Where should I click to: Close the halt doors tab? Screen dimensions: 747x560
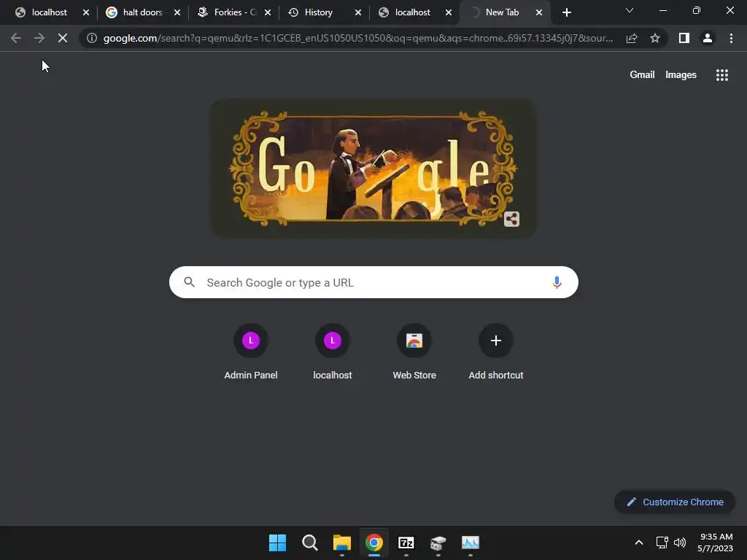[x=177, y=12]
